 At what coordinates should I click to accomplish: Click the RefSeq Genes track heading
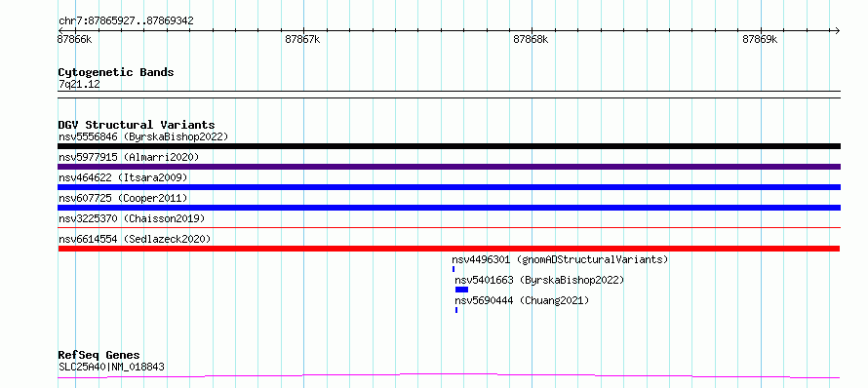pyautogui.click(x=99, y=356)
